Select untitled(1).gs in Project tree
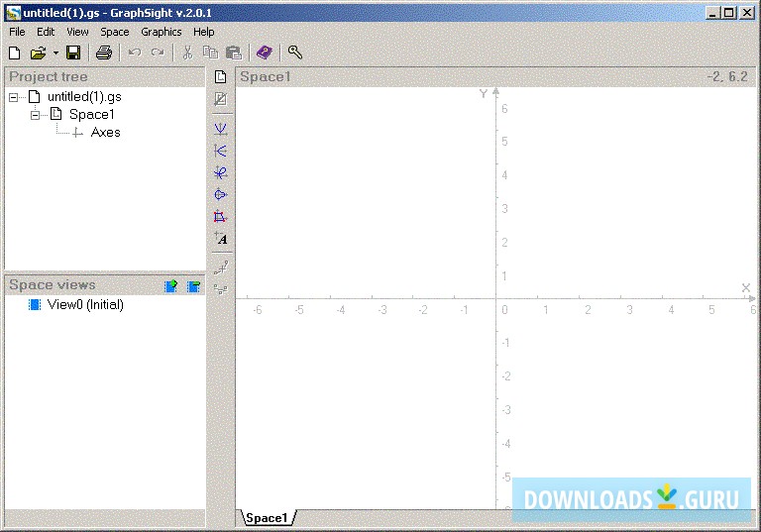Screen dimensions: 761x532 coord(84,97)
